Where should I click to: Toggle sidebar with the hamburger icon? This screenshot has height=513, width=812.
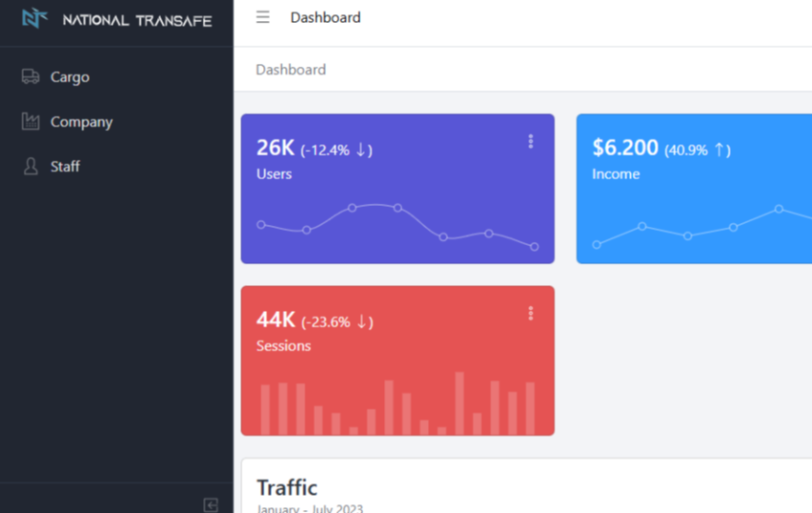(262, 17)
